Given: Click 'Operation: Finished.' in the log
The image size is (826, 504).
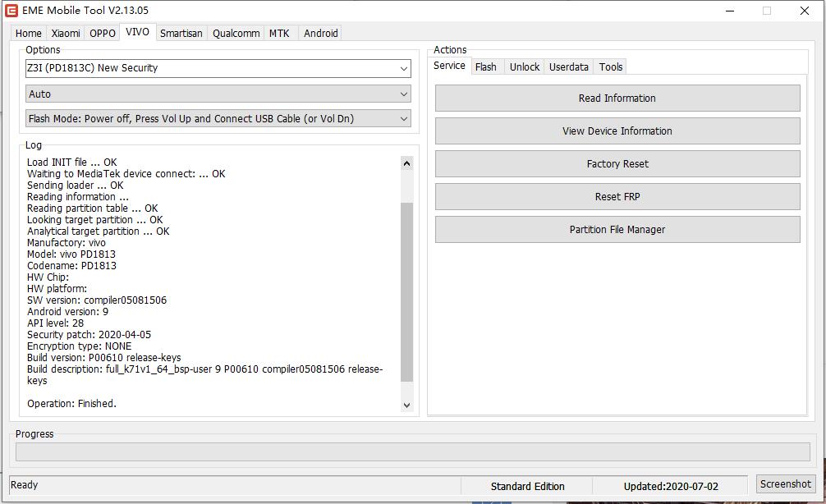Looking at the screenshot, I should [x=71, y=404].
